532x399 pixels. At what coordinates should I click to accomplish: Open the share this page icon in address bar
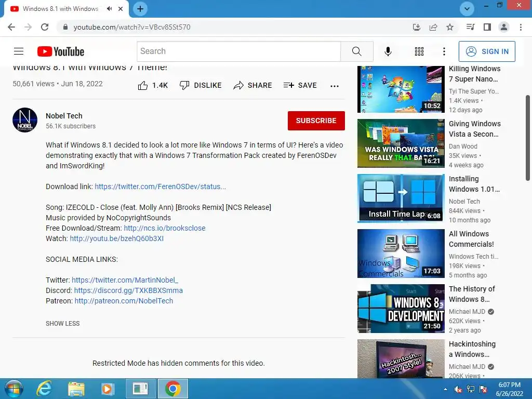click(x=433, y=27)
